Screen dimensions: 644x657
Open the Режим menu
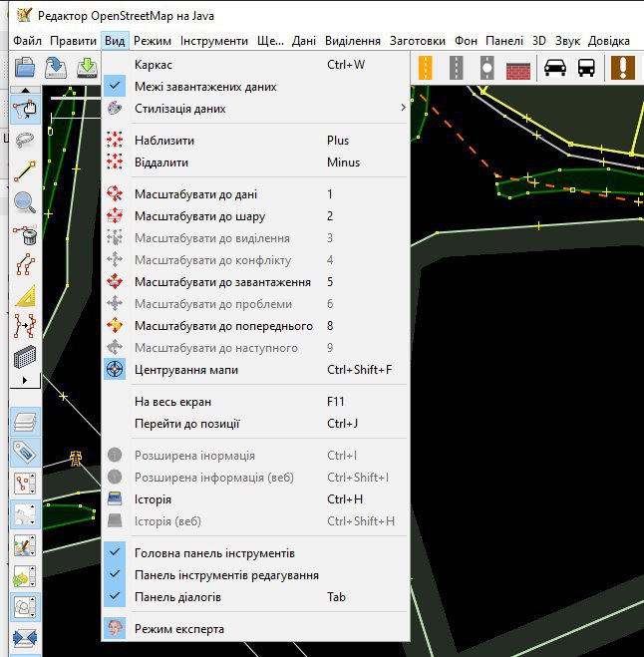(x=153, y=41)
